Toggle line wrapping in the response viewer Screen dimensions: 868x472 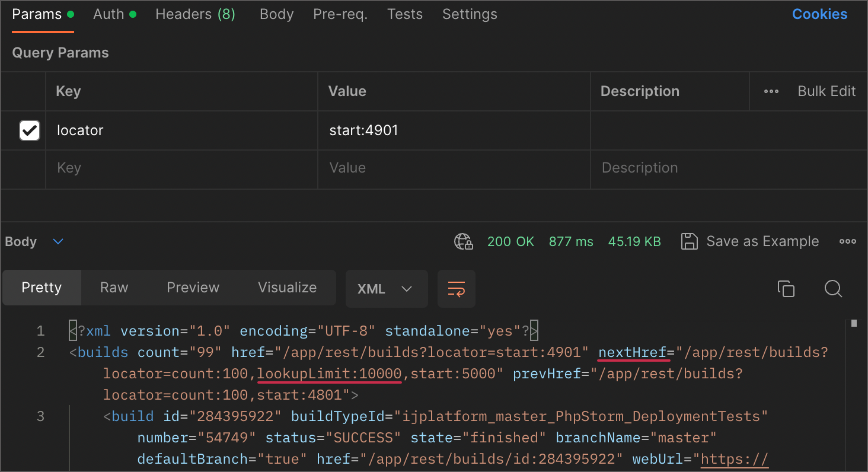click(x=456, y=289)
